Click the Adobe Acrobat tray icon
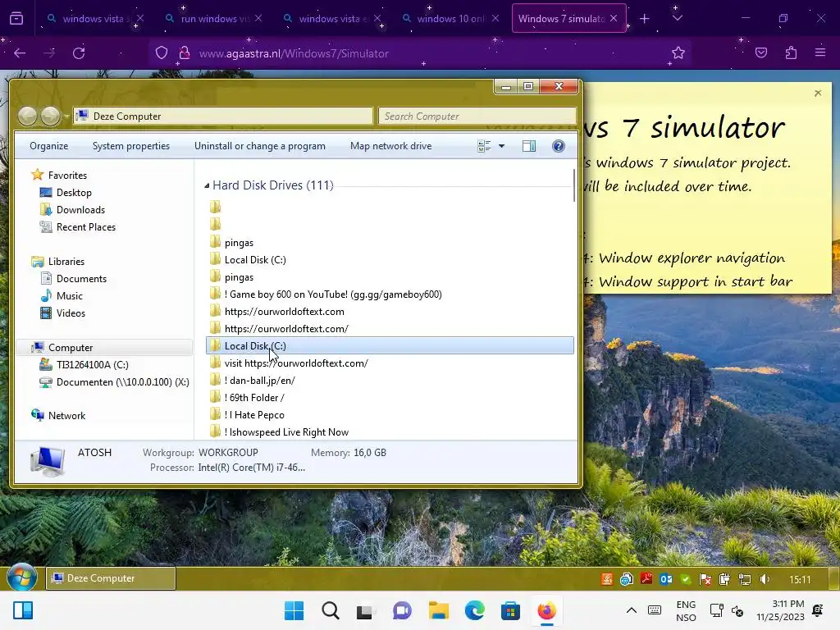The width and height of the screenshot is (840, 630). point(646,579)
